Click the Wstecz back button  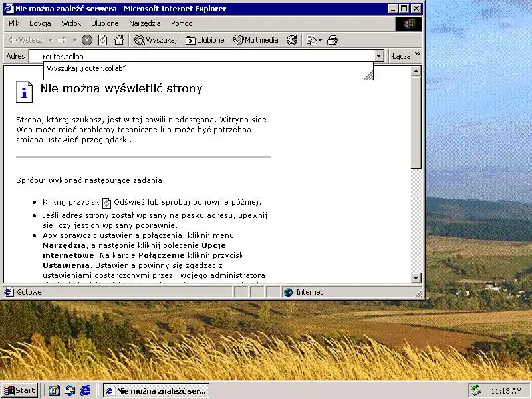coord(26,40)
